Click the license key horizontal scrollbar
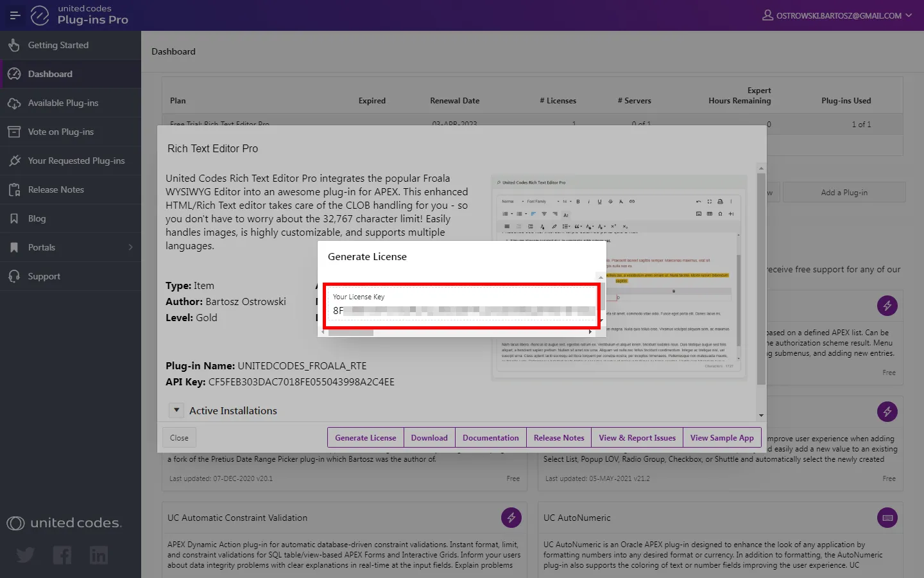This screenshot has height=578, width=924. pos(351,332)
